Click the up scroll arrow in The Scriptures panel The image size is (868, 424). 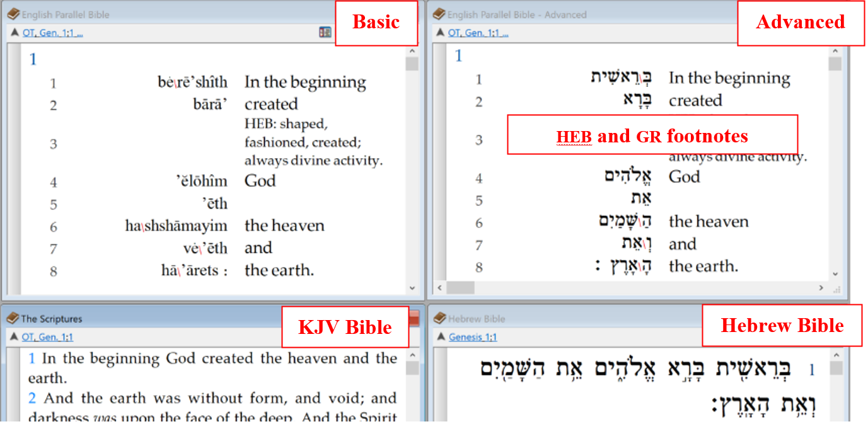412,355
